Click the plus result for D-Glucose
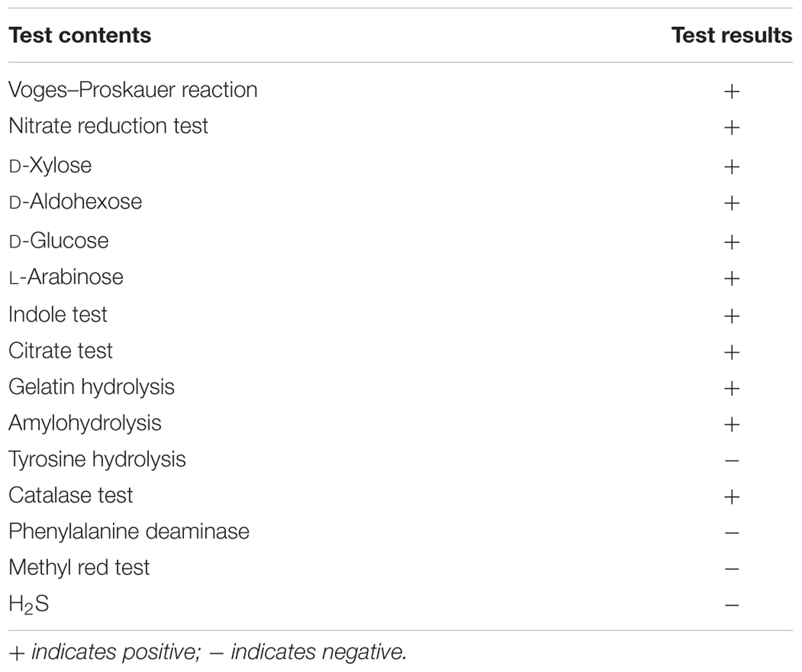The height and width of the screenshot is (672, 802). click(732, 242)
